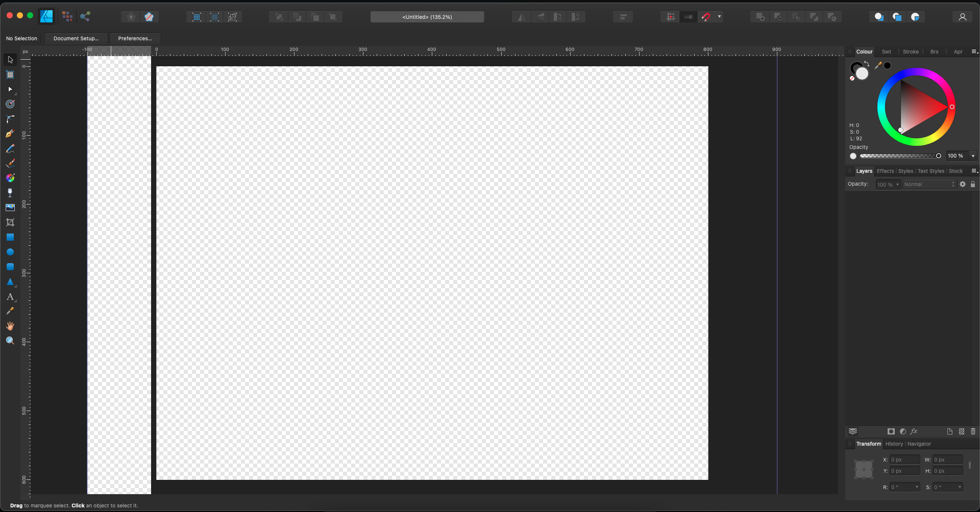Switch to the History tab
This screenshot has height=512, width=980.
click(894, 444)
